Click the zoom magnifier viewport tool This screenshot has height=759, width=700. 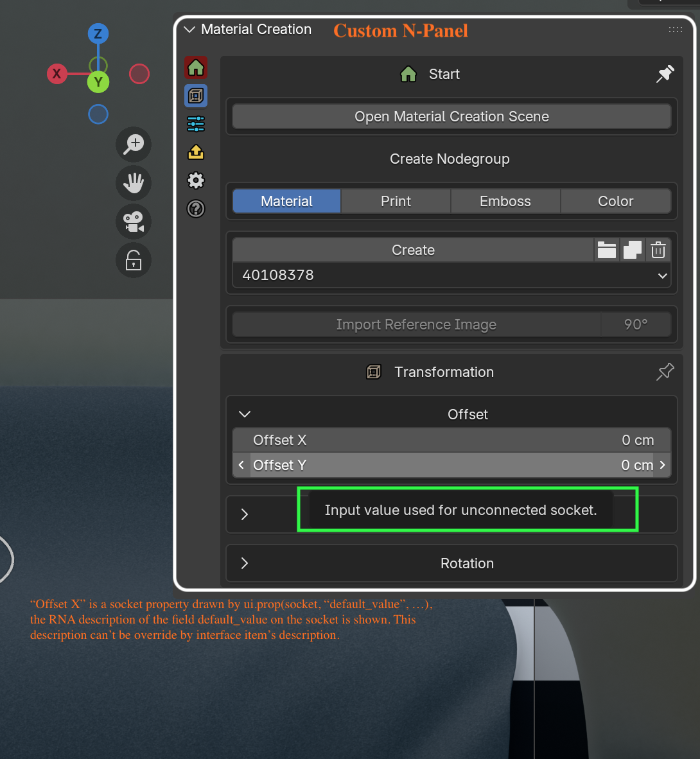(134, 144)
